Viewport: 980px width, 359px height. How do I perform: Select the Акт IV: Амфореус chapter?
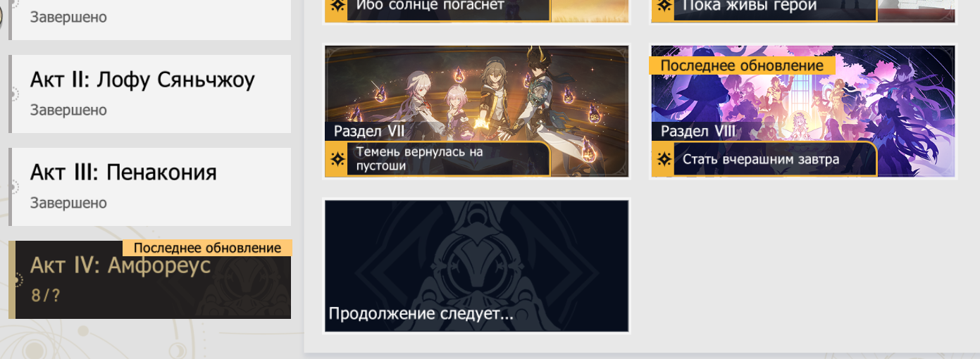(x=150, y=279)
